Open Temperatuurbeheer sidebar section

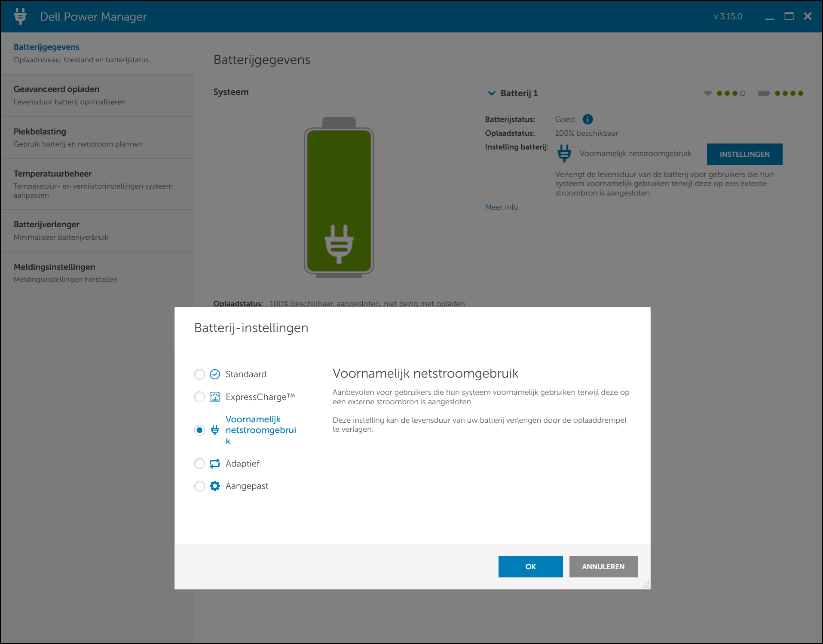98,184
